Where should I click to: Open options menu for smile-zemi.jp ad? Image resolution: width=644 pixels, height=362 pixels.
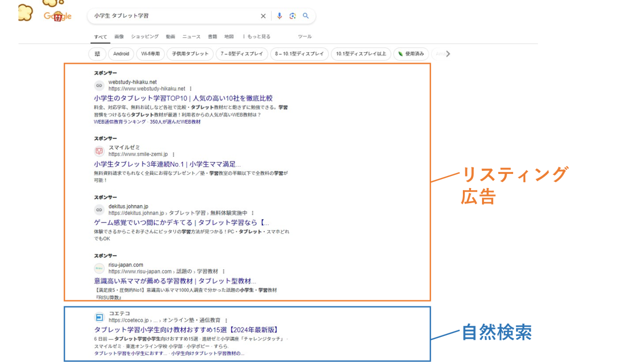coord(174,154)
